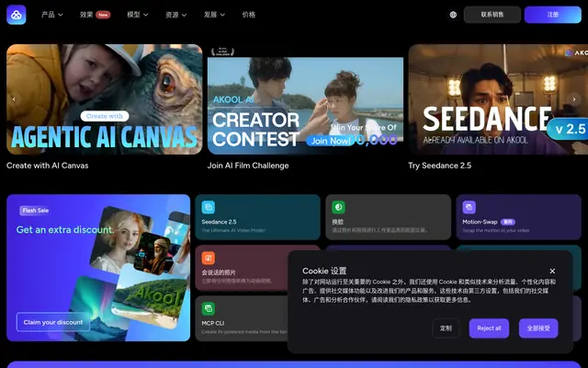Open the Agentic AI Canvas banner
588x368 pixels.
[x=104, y=99]
